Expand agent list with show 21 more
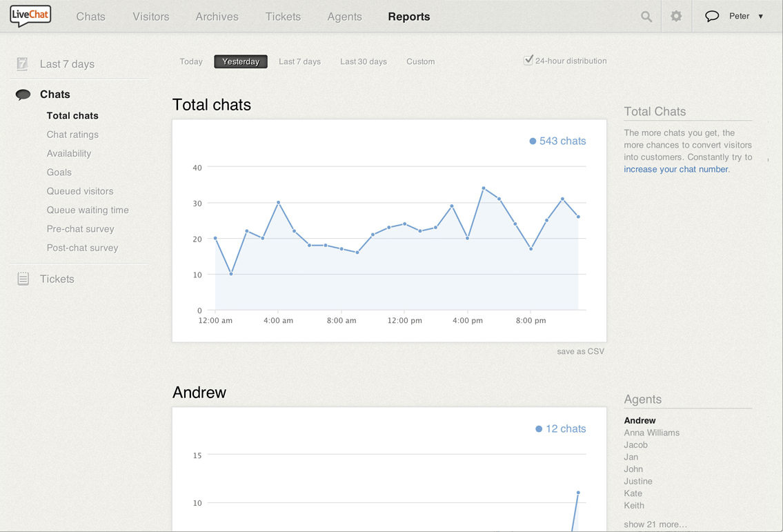This screenshot has height=532, width=783. 655,524
